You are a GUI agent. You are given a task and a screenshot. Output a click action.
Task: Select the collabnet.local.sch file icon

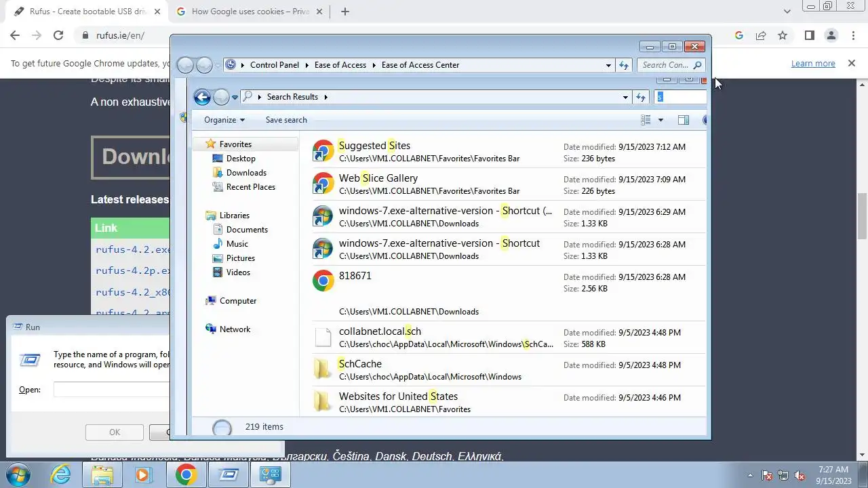pyautogui.click(x=323, y=337)
